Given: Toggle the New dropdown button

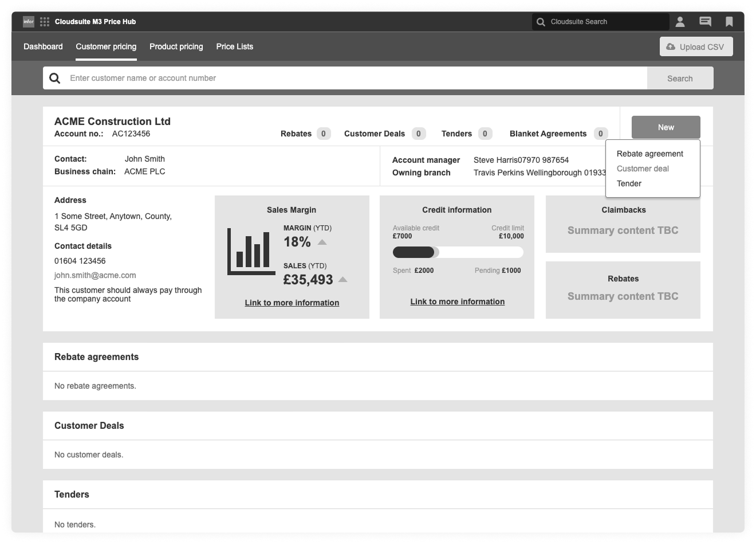Looking at the screenshot, I should (666, 127).
